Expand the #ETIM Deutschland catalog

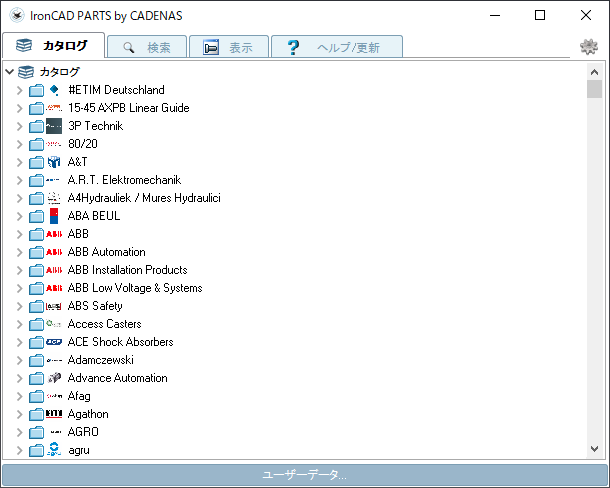[x=19, y=90]
